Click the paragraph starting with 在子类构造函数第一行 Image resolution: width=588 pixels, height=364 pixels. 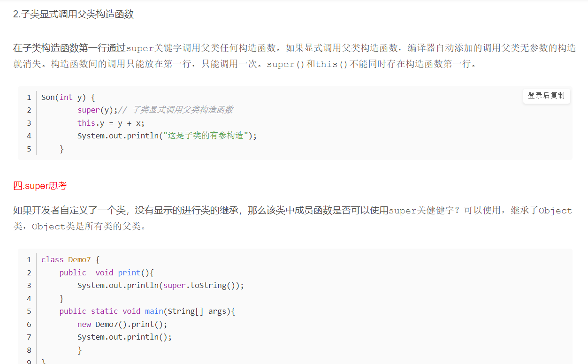pos(294,56)
